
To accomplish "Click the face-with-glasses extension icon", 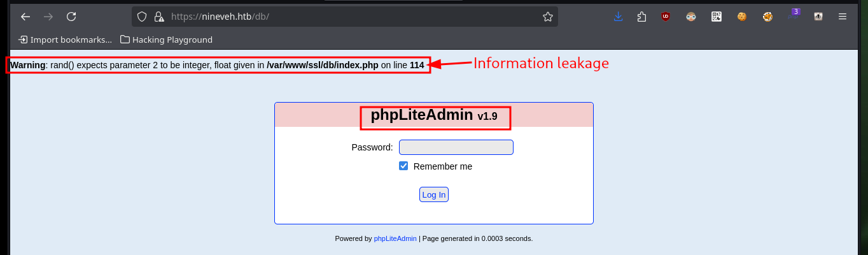I will point(691,17).
